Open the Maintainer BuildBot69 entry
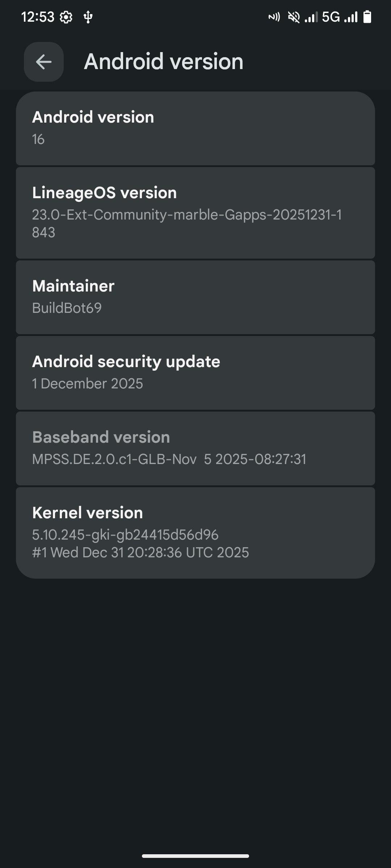This screenshot has width=391, height=868. click(195, 297)
